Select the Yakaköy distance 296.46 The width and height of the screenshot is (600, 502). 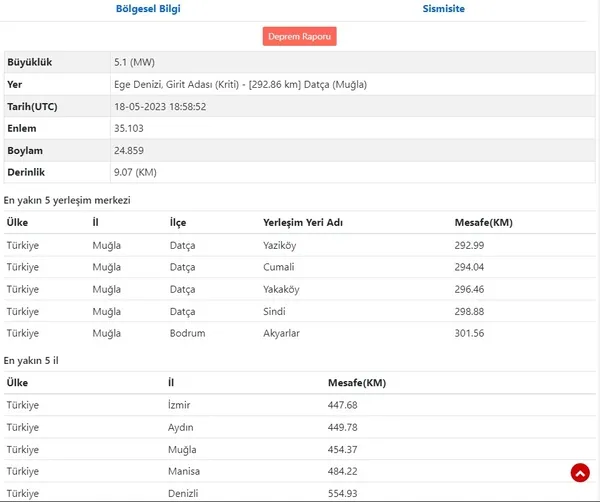click(x=469, y=289)
